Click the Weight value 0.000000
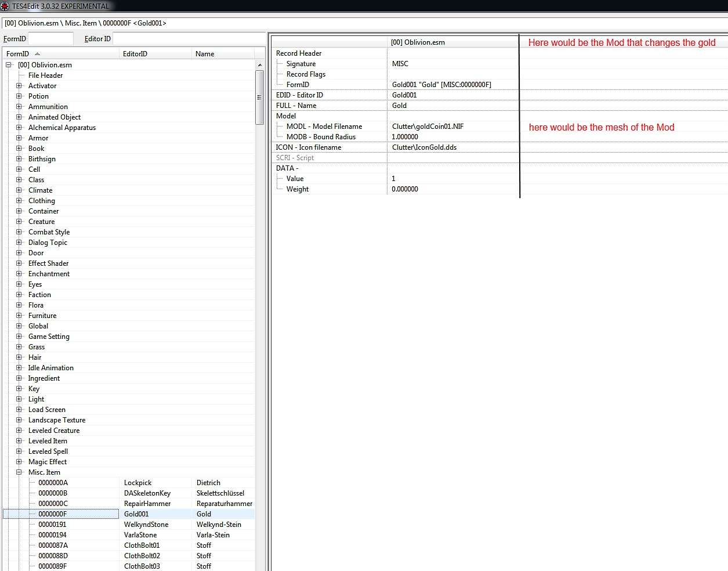 405,189
